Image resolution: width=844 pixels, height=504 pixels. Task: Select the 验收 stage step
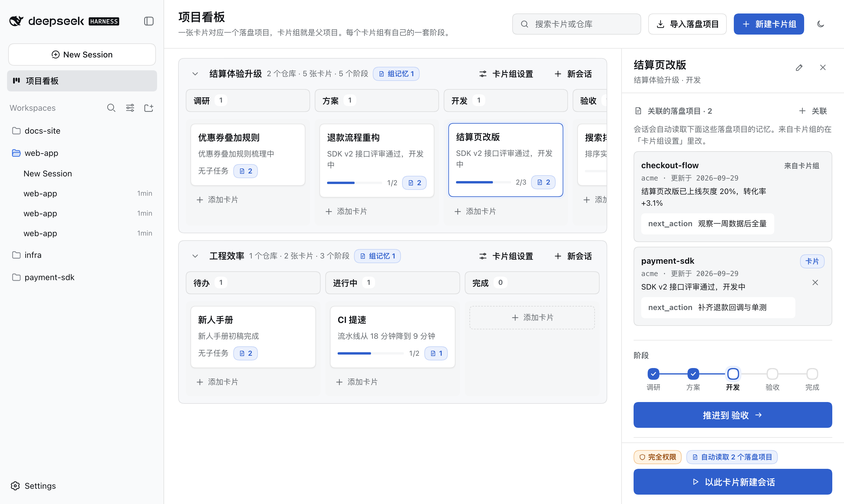(x=772, y=374)
